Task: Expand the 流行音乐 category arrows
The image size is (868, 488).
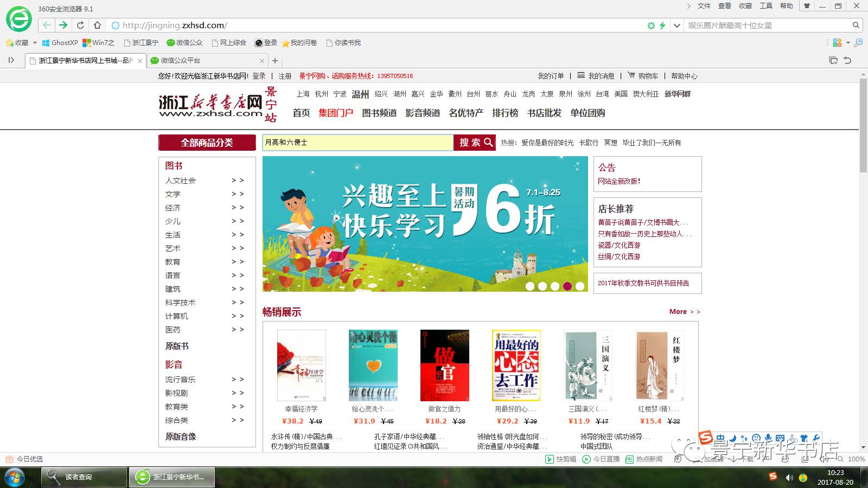Action: click(238, 380)
